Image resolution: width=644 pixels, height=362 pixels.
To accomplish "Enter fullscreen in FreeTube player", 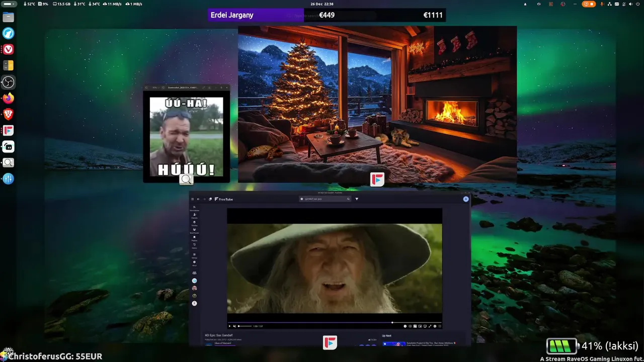I will tap(440, 326).
